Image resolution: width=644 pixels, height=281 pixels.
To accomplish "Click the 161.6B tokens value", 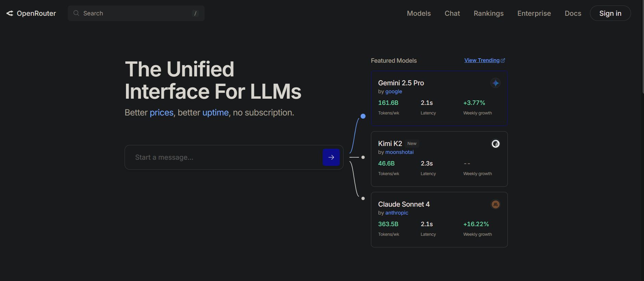I will [388, 103].
